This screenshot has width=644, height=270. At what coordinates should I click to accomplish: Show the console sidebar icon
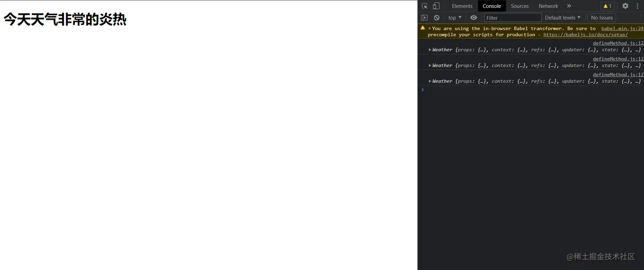point(424,17)
